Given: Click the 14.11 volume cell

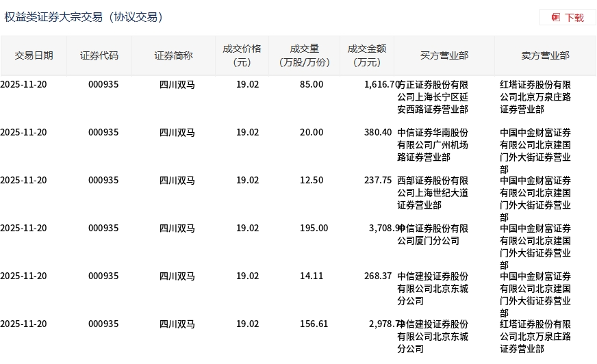Looking at the screenshot, I should (x=312, y=276).
